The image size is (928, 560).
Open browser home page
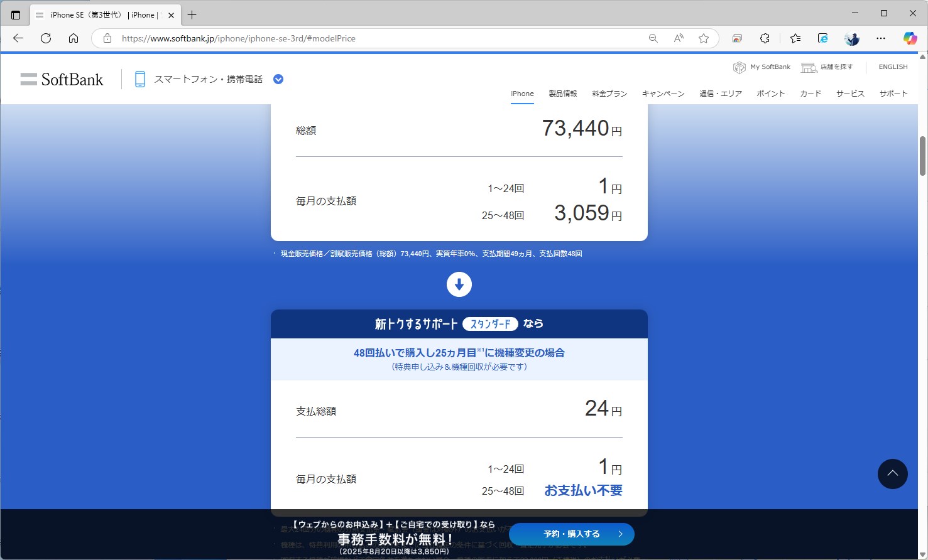click(74, 38)
